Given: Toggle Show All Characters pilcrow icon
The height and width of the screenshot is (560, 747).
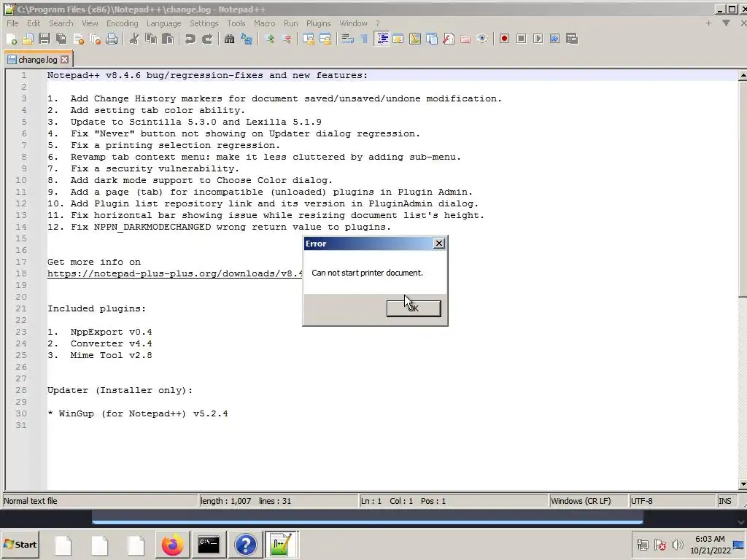Looking at the screenshot, I should 365,39.
